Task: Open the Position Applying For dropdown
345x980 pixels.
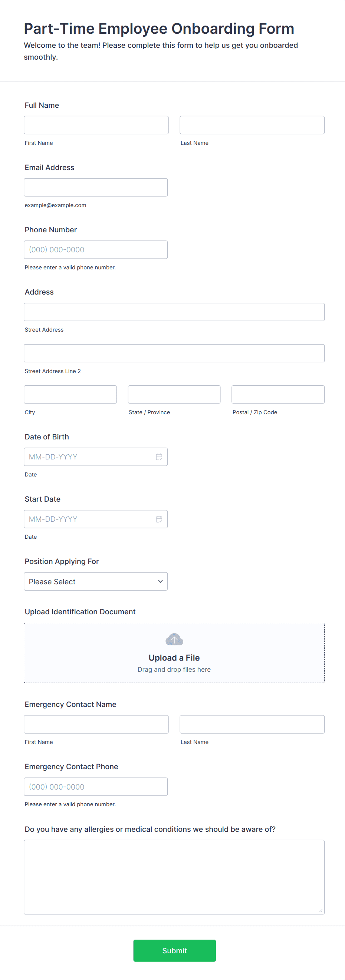Action: [96, 581]
